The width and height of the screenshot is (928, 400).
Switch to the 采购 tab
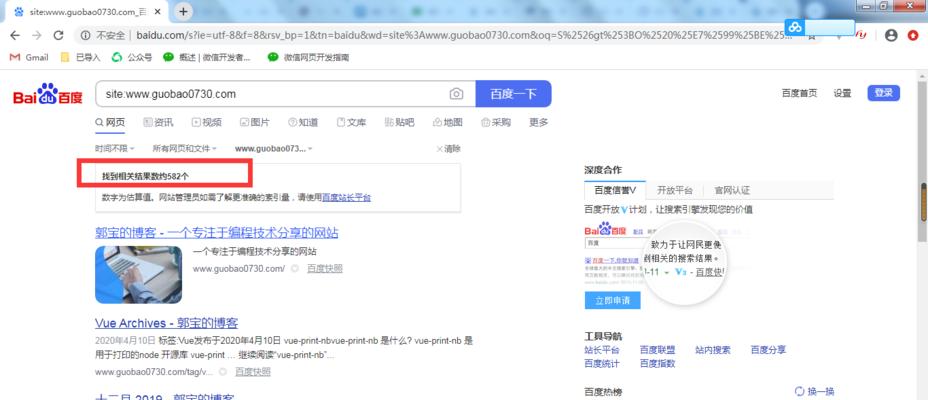(496, 122)
